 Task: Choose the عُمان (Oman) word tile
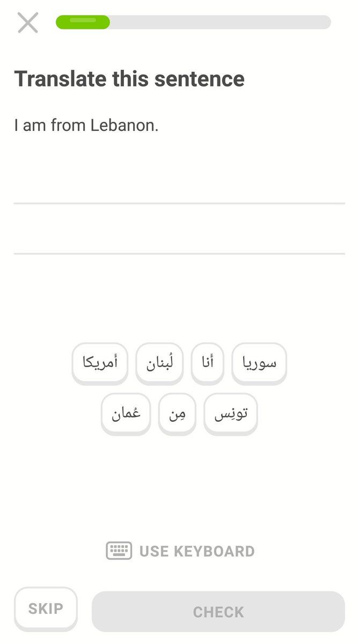pyautogui.click(x=126, y=413)
